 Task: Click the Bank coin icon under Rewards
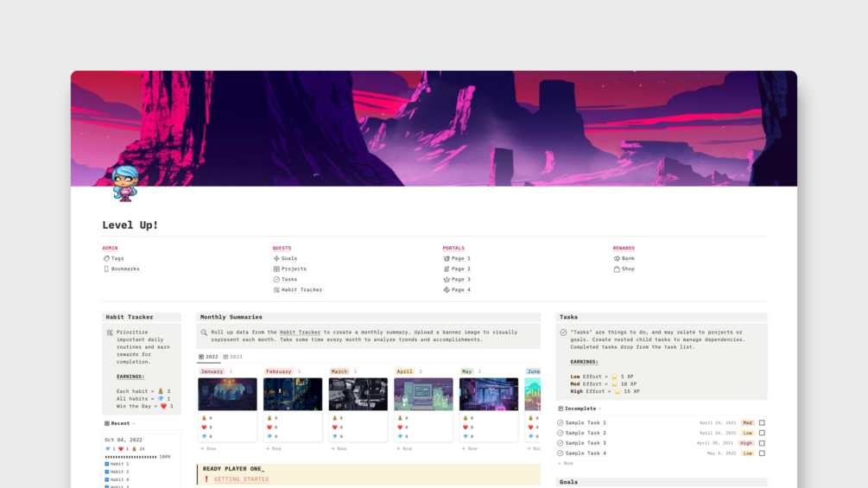(x=617, y=258)
